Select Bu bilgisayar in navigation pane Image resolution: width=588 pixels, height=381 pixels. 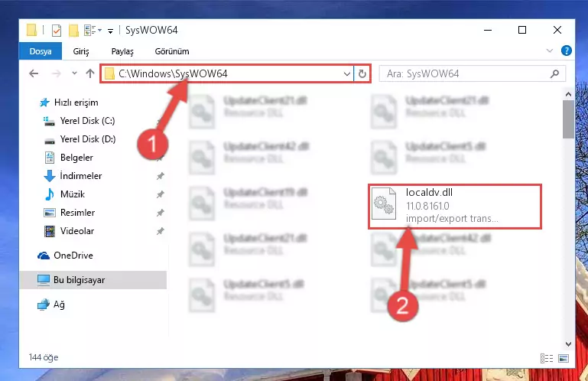click(x=93, y=280)
